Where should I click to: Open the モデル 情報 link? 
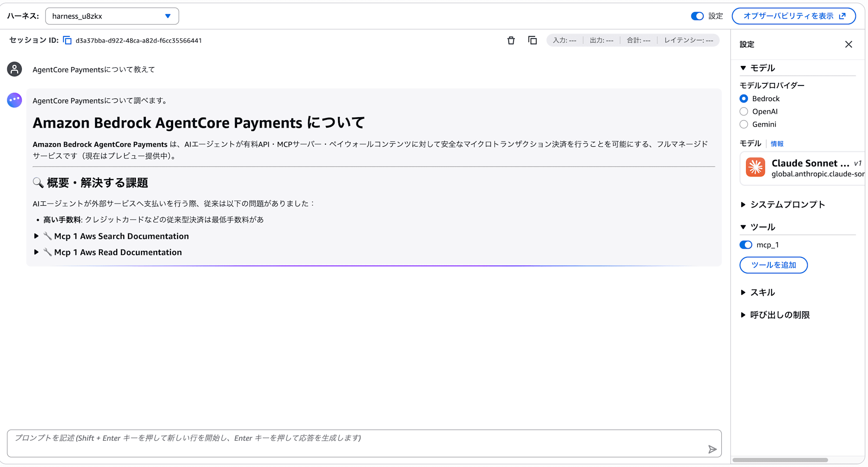point(777,144)
